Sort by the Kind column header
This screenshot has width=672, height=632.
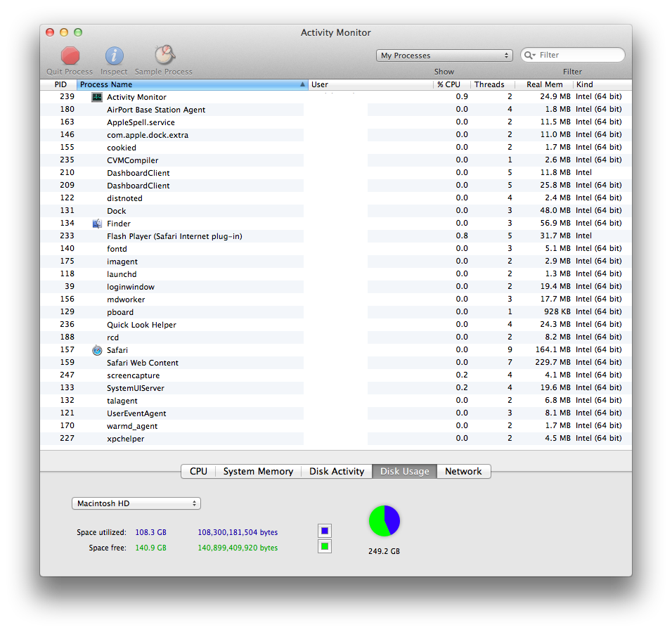602,84
